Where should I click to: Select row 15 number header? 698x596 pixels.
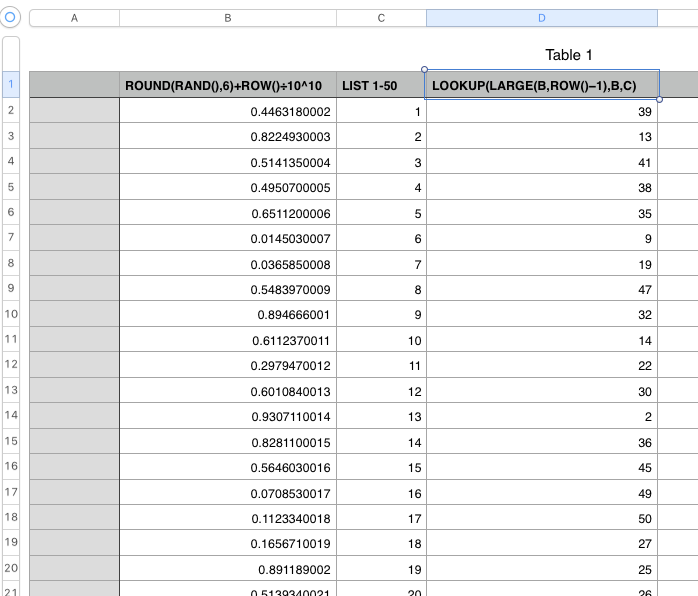(x=11, y=441)
